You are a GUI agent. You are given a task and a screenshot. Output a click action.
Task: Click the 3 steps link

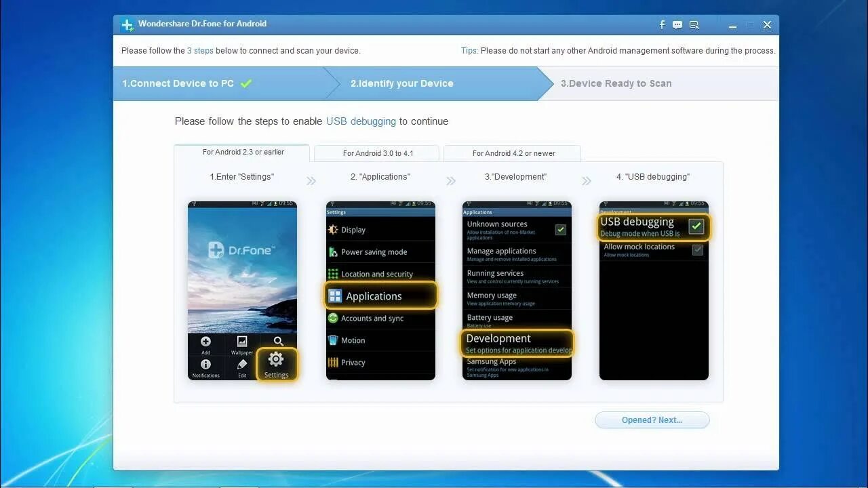pos(200,51)
